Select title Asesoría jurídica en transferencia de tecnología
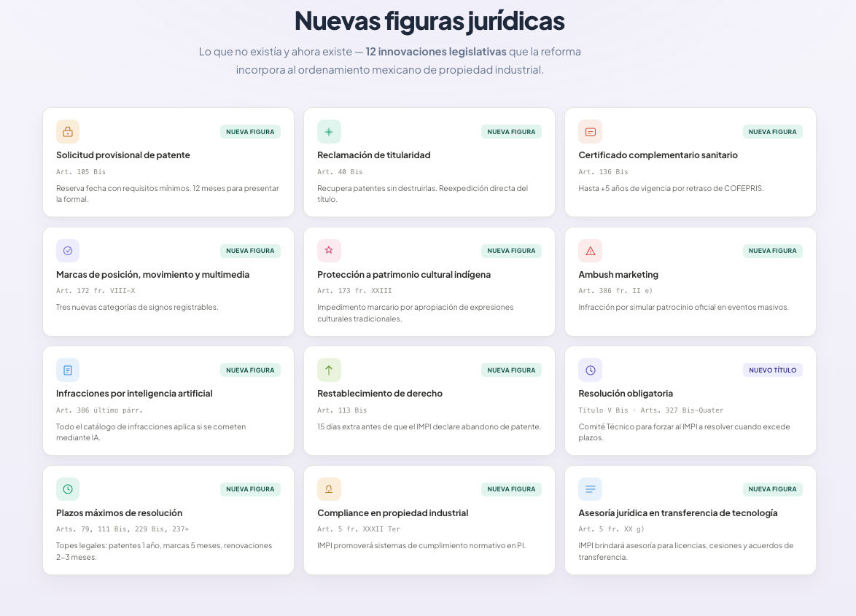Screen dimensions: 856x616 (678, 513)
